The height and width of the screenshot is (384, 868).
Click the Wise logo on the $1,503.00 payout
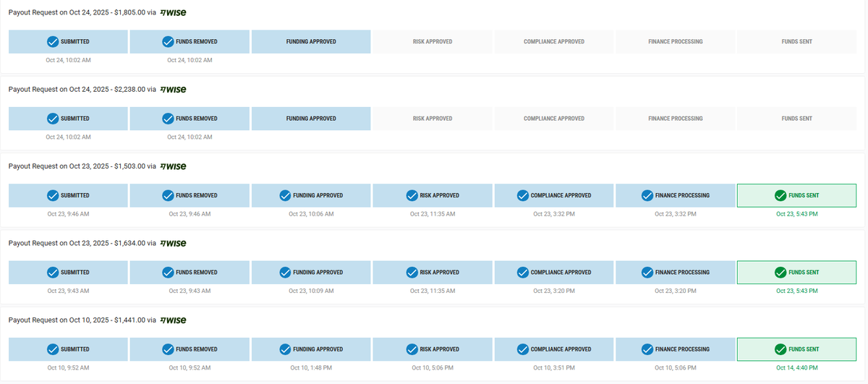(x=173, y=166)
